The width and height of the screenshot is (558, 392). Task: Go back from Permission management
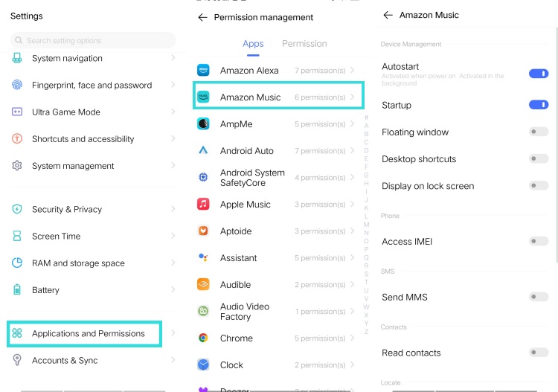pos(202,17)
